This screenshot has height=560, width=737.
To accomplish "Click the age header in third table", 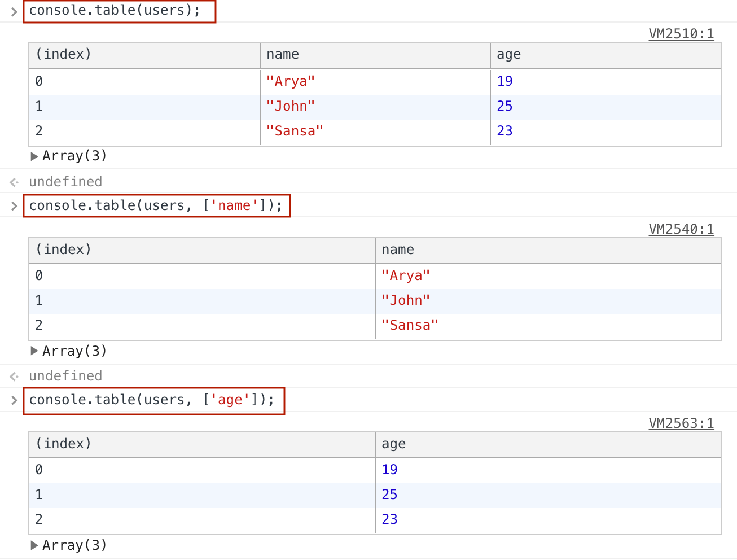I will tap(549, 444).
